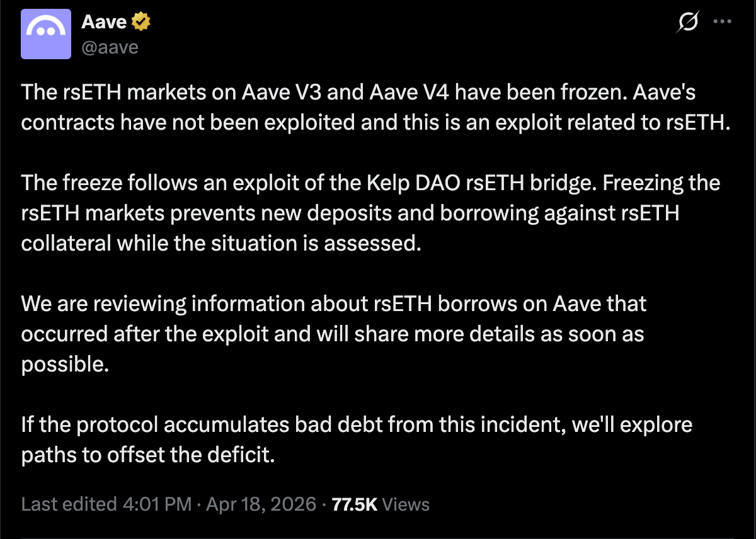
Task: Click the line 'collateral while the situation is assessed.'
Action: (220, 243)
